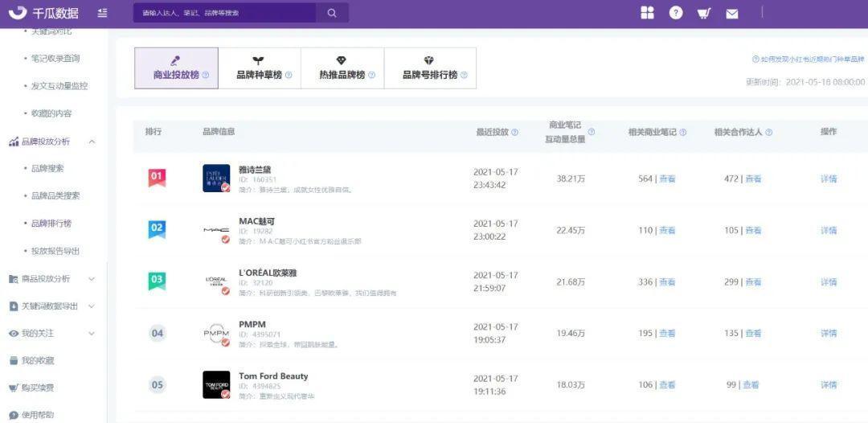View L'ORÉAL欧莱雅's 299 influencers 查看
Image resolution: width=868 pixels, height=423 pixels.
pyautogui.click(x=753, y=281)
